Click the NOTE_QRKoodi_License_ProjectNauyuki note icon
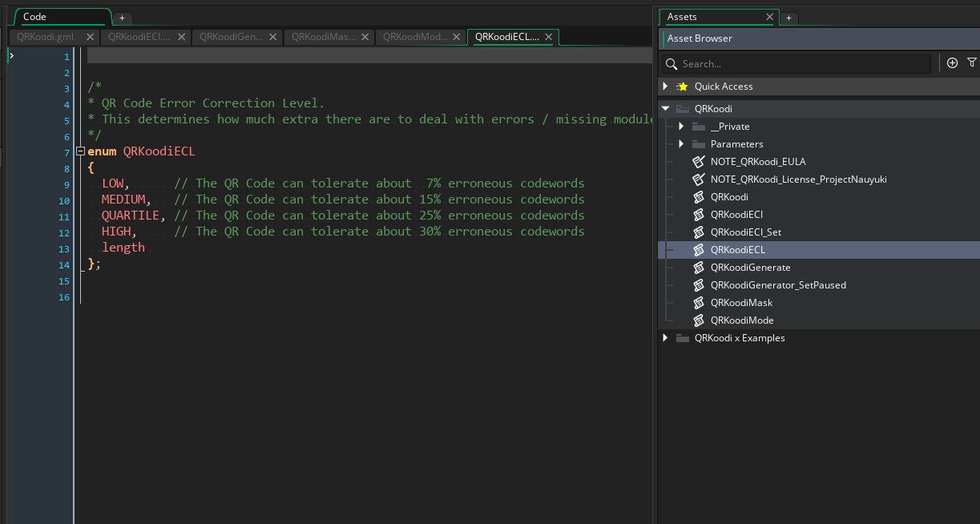This screenshot has width=980, height=524. tap(699, 179)
